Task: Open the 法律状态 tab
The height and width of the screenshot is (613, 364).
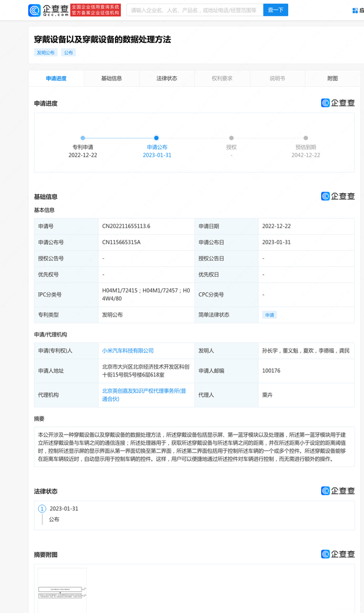Action: (x=167, y=78)
